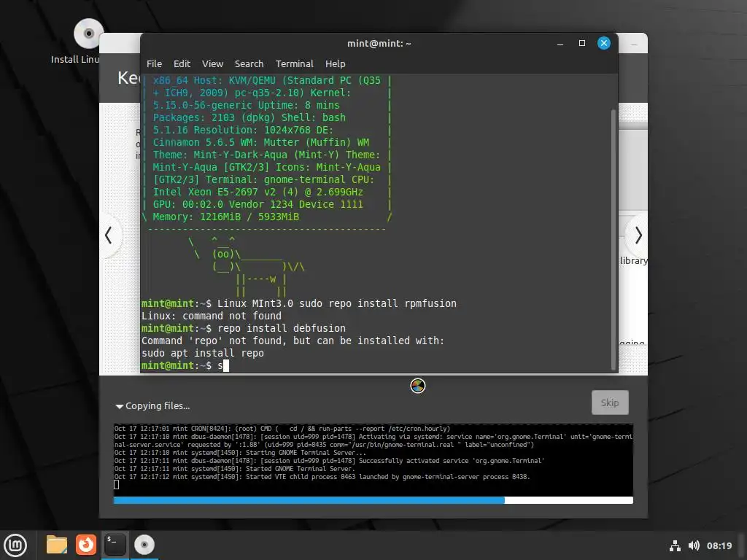Open the network tray icon
Screen dimensions: 747x560
(675, 545)
